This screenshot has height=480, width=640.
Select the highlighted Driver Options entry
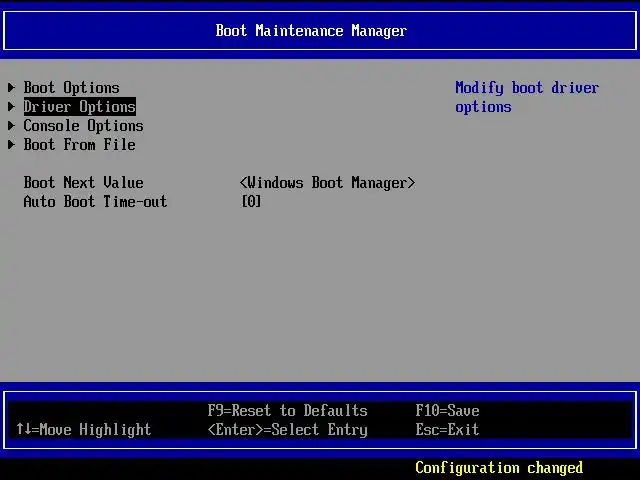[x=80, y=107]
